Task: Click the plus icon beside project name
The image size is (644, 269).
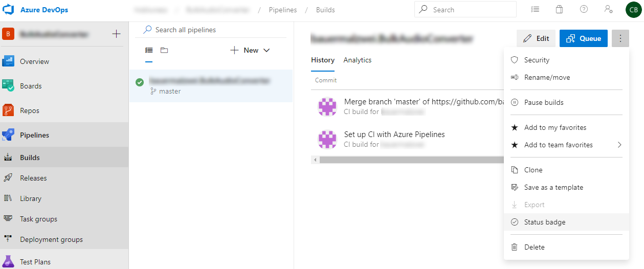Action: tap(116, 34)
